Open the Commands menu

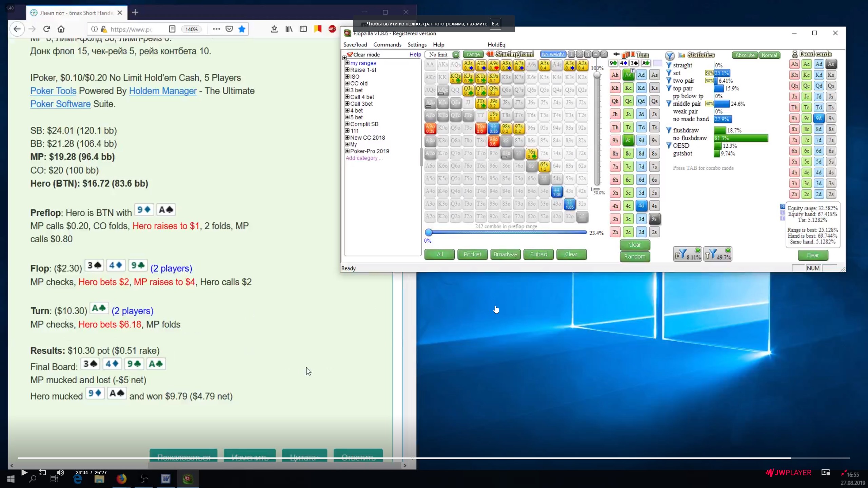[x=387, y=45]
